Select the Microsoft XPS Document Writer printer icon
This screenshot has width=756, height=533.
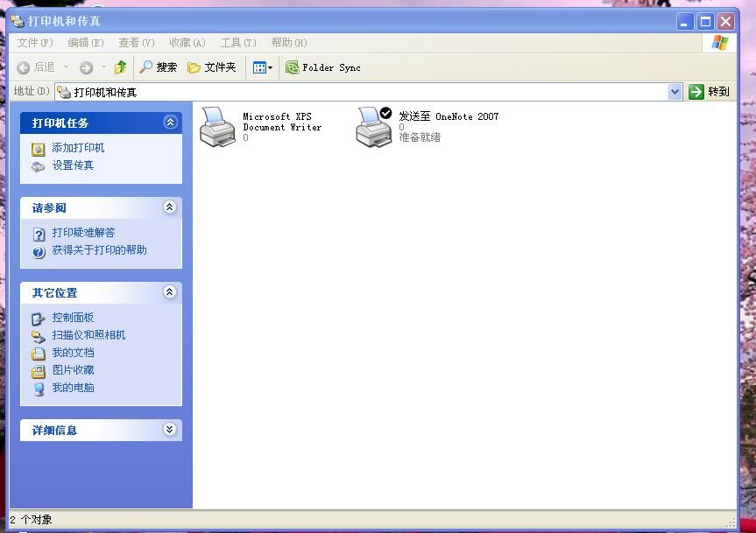(217, 127)
